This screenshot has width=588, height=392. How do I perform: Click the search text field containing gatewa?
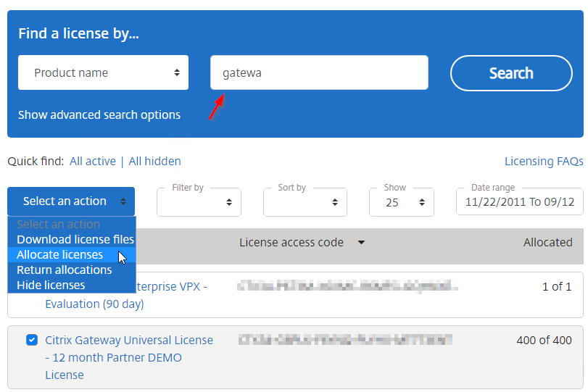tap(319, 72)
